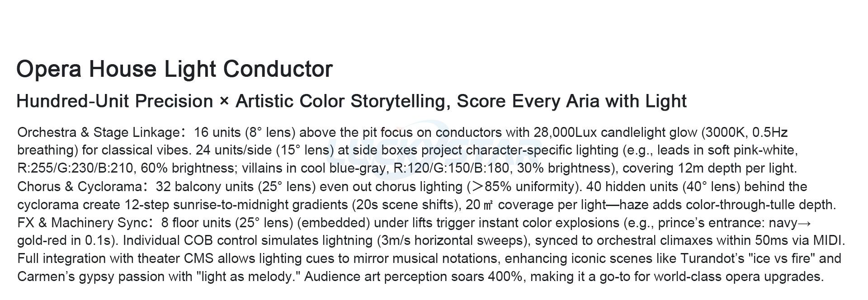The width and height of the screenshot is (868, 300).
Task: Click the "Orchestra & Stage Linkage" label
Action: [99, 132]
